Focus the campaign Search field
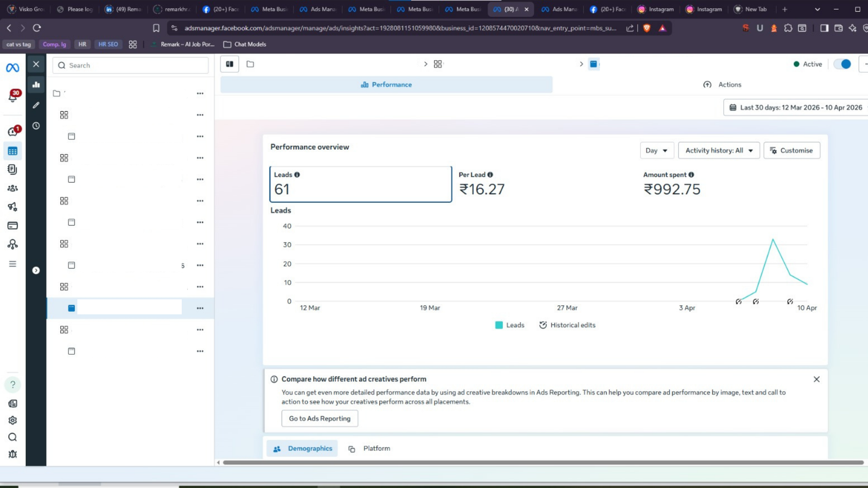Image resolution: width=868 pixels, height=488 pixels. pos(131,65)
